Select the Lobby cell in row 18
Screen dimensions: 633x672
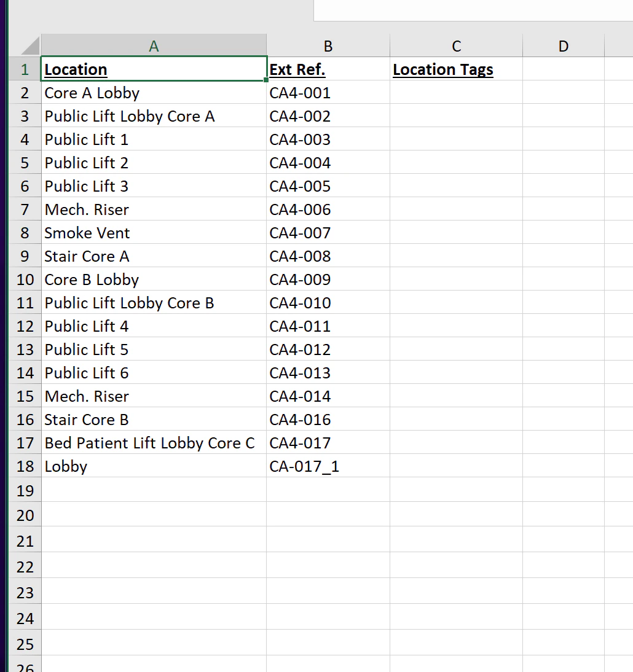pyautogui.click(x=154, y=466)
